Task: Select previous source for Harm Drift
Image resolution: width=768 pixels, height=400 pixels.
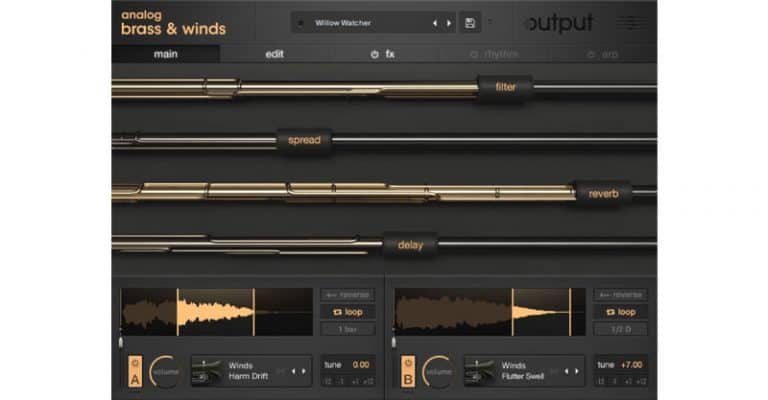Action: [293, 372]
